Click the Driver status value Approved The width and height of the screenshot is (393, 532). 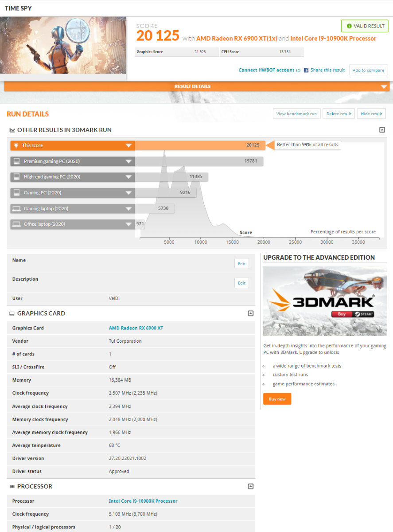119,471
